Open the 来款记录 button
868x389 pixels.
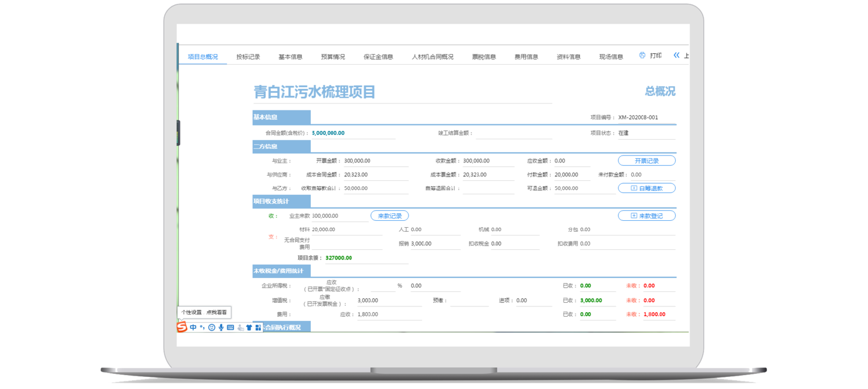click(389, 216)
